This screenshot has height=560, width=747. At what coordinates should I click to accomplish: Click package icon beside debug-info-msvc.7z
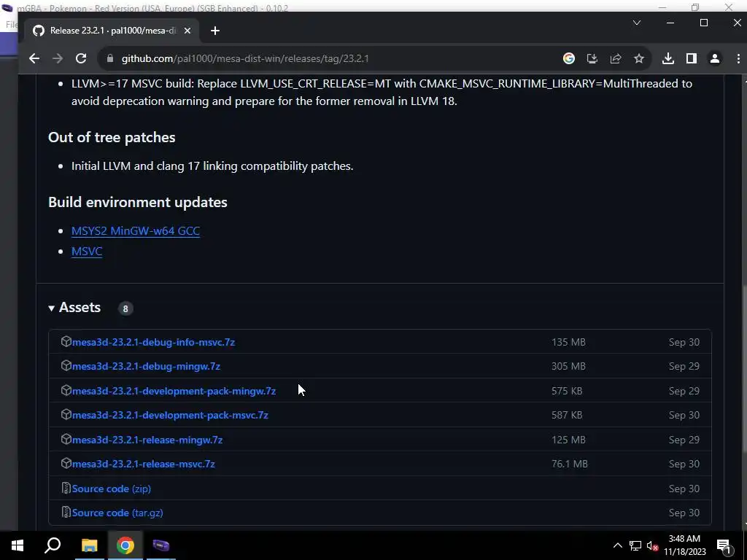pos(66,341)
